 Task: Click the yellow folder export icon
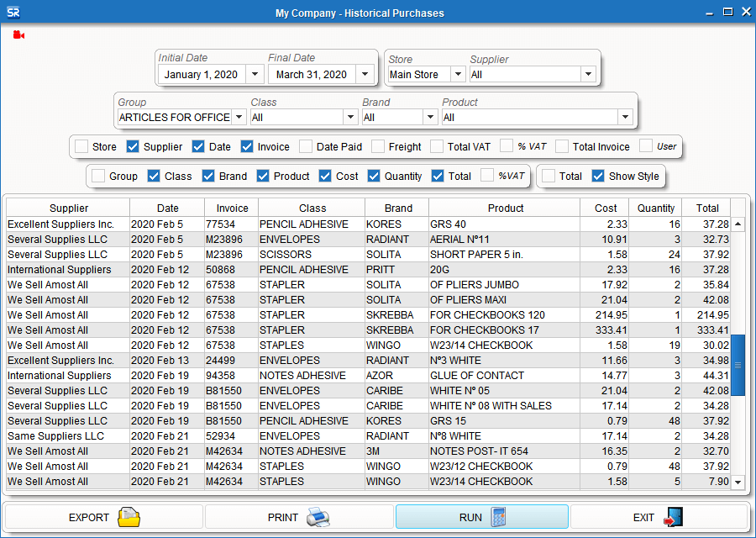[x=129, y=517]
